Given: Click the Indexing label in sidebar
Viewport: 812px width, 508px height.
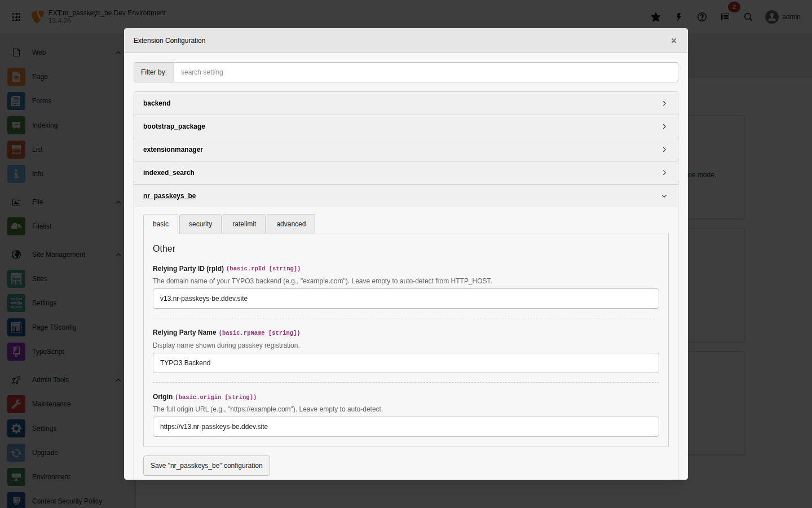Looking at the screenshot, I should (45, 125).
